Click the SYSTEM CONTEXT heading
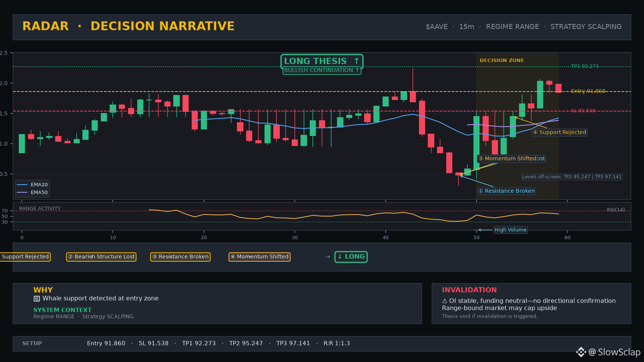Viewport: 644px width, 362px height. click(x=62, y=310)
